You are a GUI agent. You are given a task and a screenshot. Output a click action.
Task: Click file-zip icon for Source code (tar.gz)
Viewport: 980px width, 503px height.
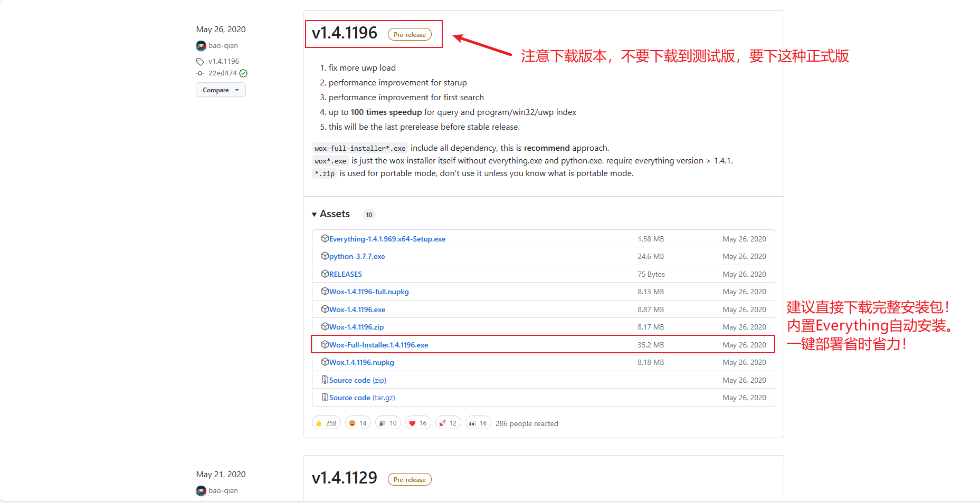click(x=325, y=398)
